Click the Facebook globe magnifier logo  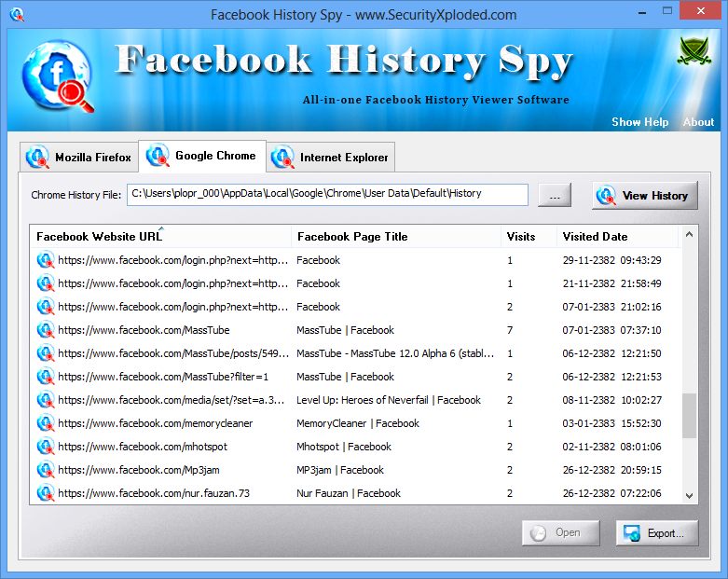pos(57,77)
